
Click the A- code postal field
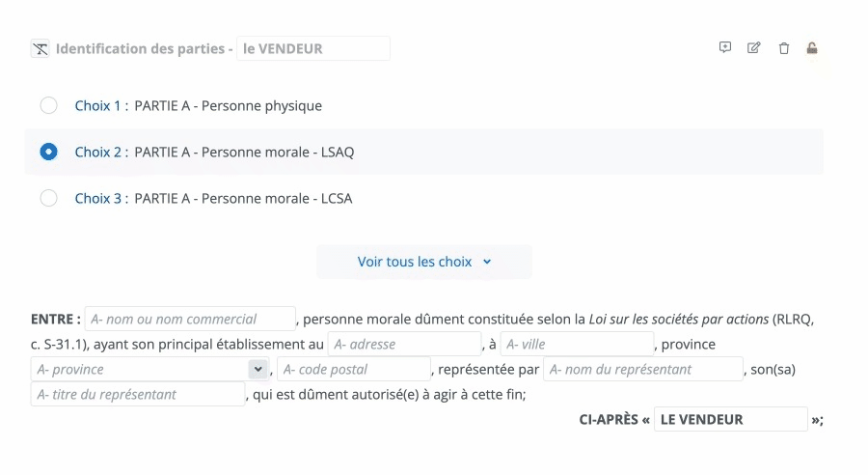[x=353, y=369]
